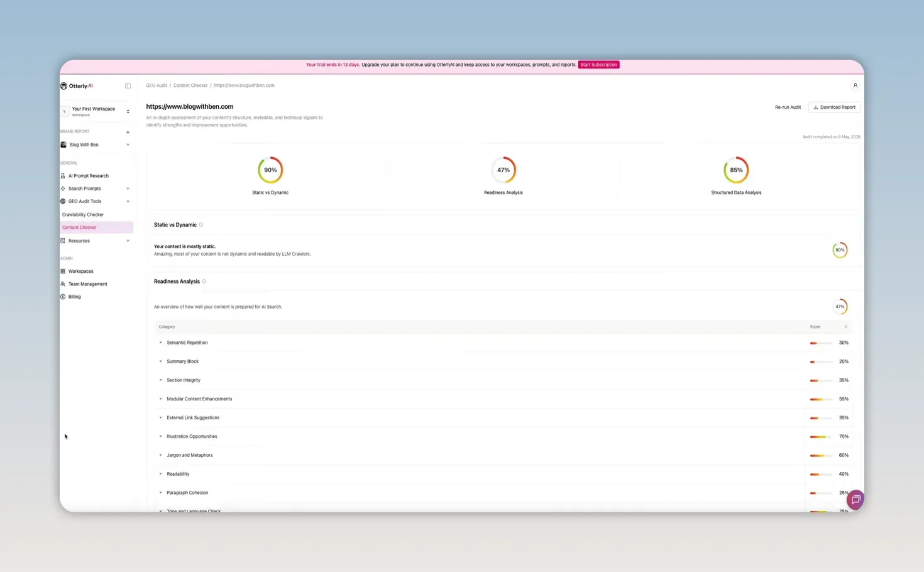Screen dimensions: 924x572
Task: Open the chat support bubble
Action: click(855, 500)
